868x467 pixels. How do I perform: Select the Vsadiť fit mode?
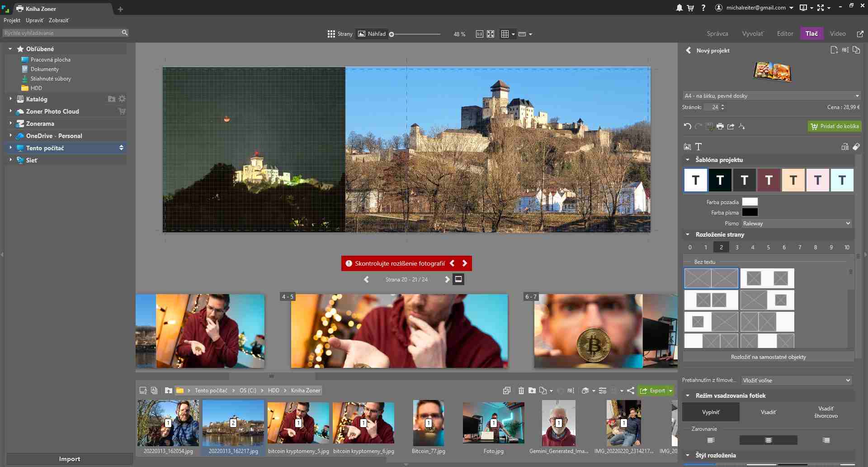768,412
